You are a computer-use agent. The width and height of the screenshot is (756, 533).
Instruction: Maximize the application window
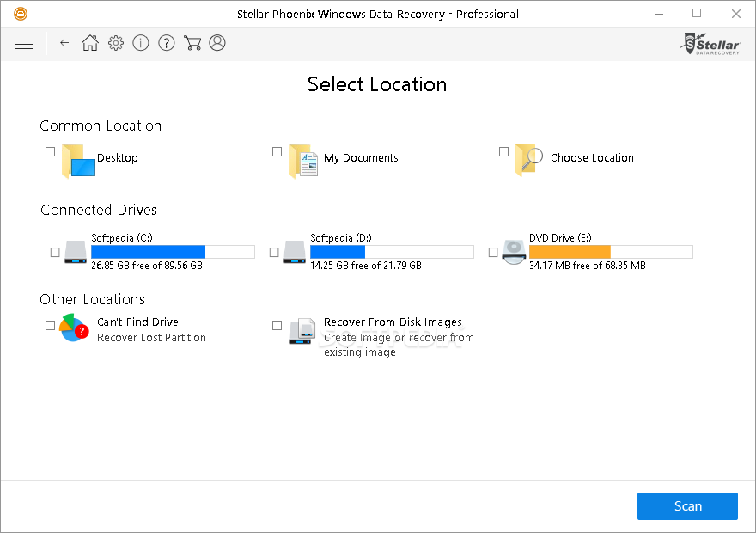(x=697, y=14)
